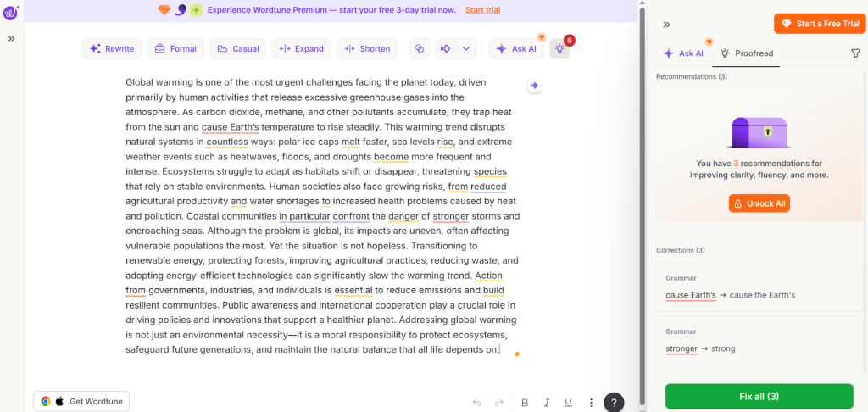Click the Wordtune logo icon
The width and height of the screenshot is (868, 412).
[11, 13]
